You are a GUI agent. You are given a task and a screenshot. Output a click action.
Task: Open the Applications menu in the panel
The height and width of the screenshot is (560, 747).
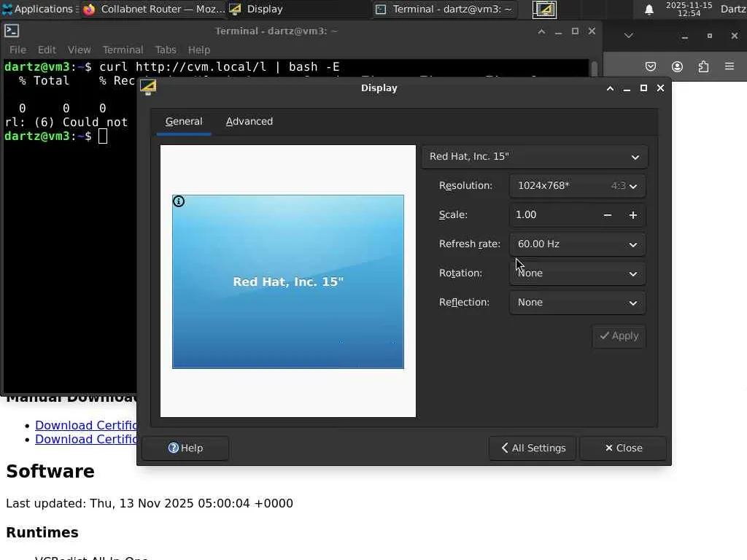tap(37, 9)
